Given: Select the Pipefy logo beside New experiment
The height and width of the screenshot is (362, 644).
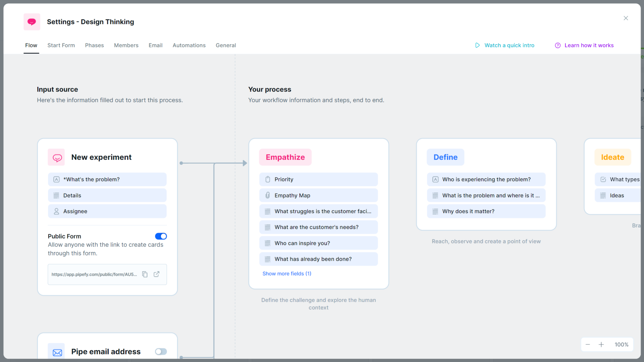Looking at the screenshot, I should 56,157.
